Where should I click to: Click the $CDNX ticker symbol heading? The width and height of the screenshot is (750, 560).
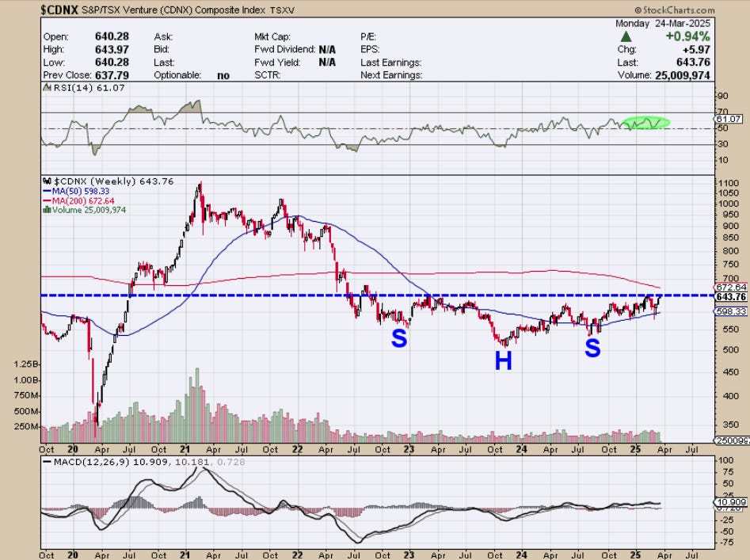click(x=59, y=10)
